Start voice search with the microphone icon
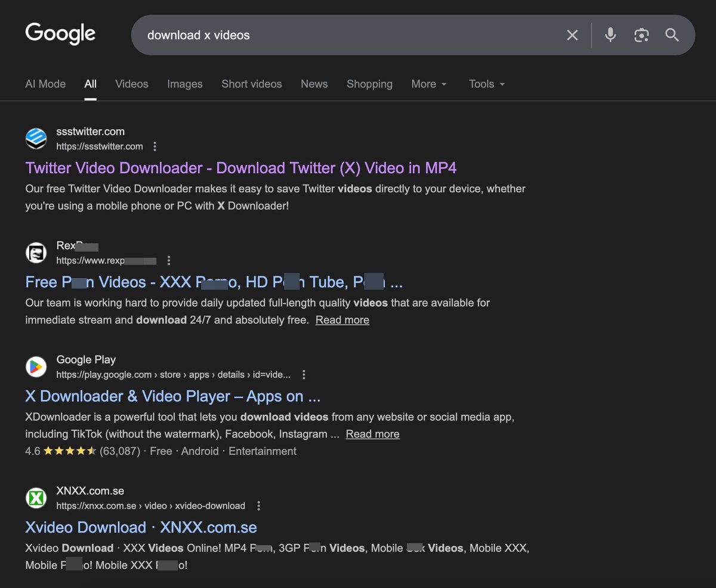The width and height of the screenshot is (716, 588). pos(610,35)
